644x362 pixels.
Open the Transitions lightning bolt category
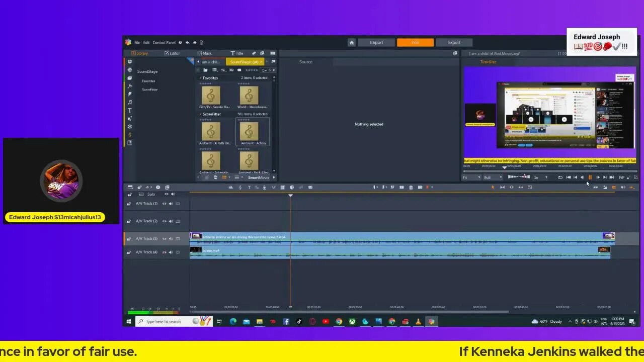pos(130,94)
